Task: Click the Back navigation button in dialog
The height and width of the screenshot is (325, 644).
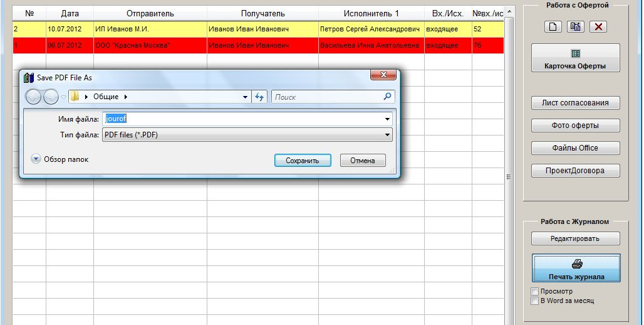Action: click(x=34, y=97)
